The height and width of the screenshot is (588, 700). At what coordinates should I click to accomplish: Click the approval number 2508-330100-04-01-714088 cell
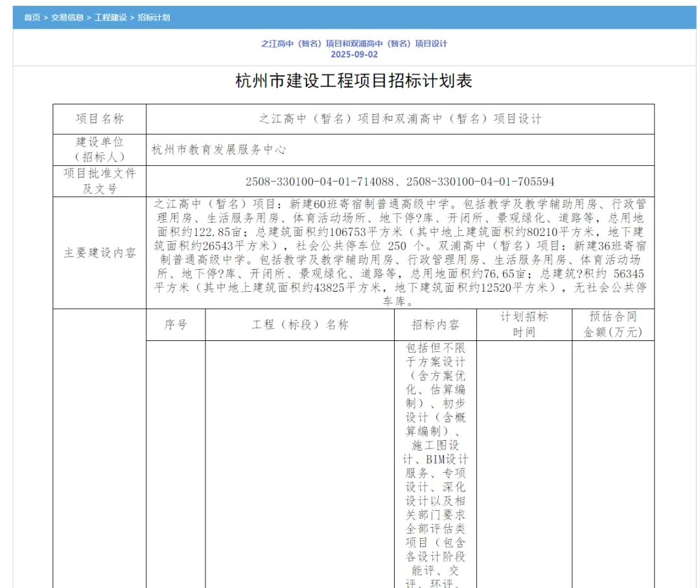[400, 182]
